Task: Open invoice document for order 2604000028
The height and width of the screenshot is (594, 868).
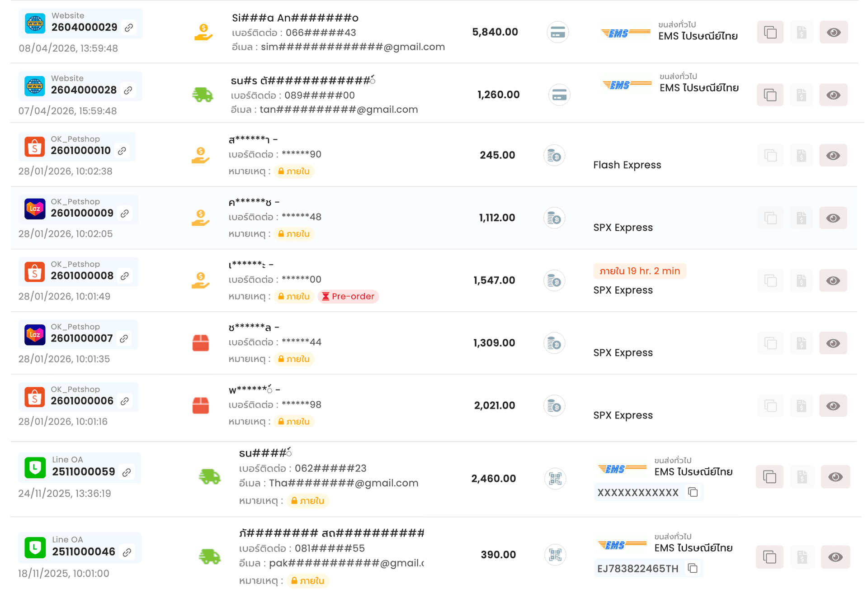Action: pyautogui.click(x=802, y=95)
